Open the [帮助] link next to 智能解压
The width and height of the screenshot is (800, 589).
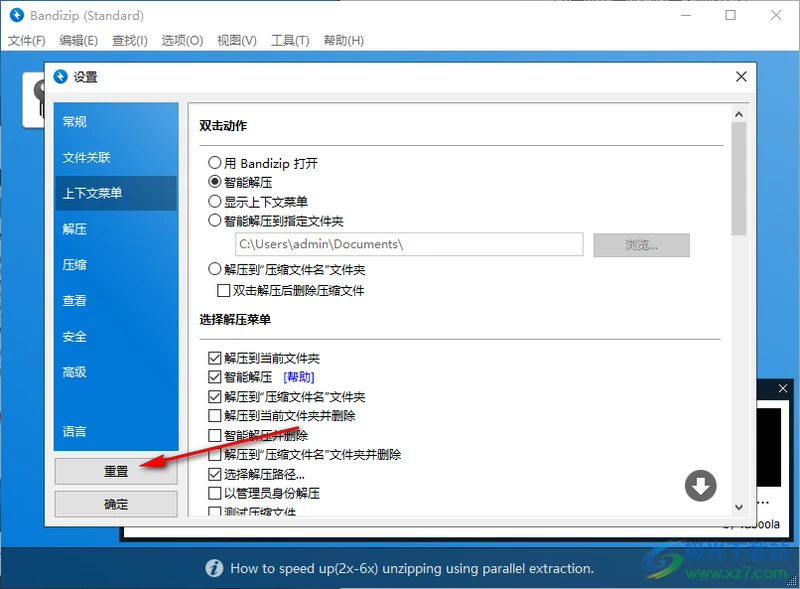[x=298, y=377]
